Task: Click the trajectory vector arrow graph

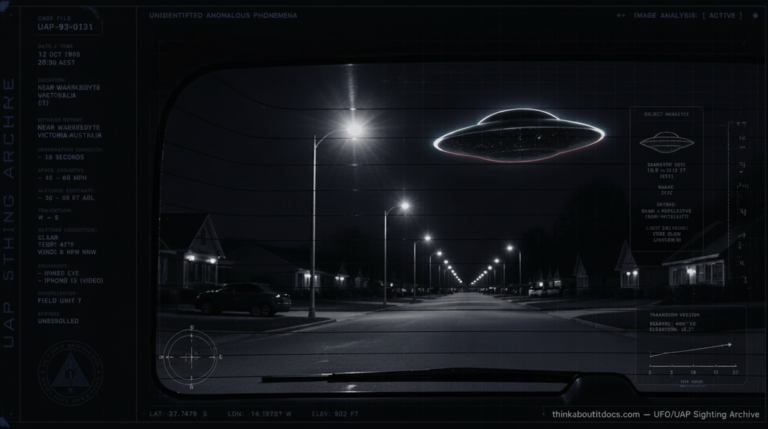Action: (691, 349)
